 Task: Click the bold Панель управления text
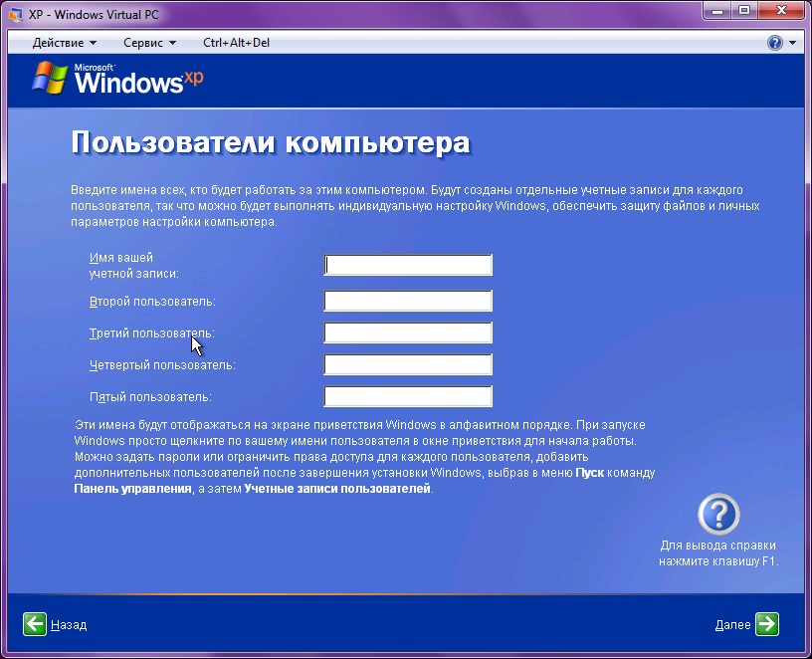pyautogui.click(x=132, y=489)
